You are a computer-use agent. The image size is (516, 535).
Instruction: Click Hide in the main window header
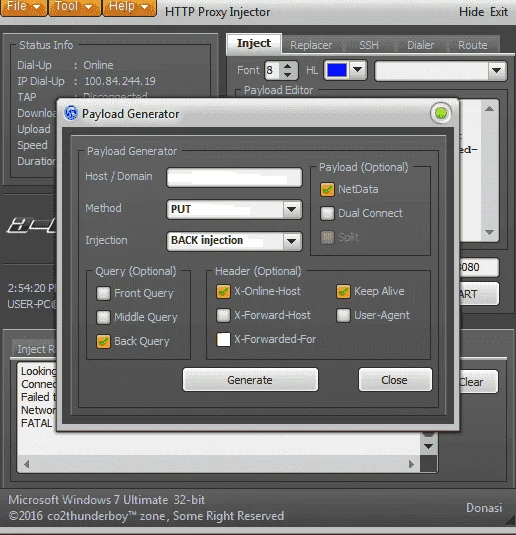point(471,12)
